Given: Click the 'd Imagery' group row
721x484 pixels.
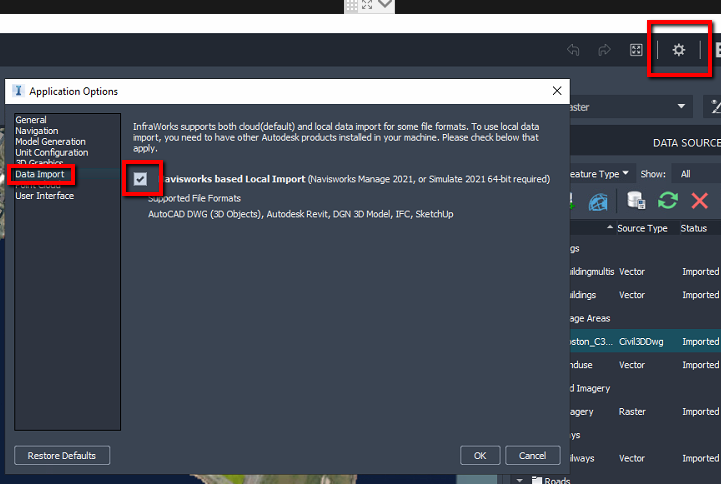Looking at the screenshot, I should (x=645, y=388).
